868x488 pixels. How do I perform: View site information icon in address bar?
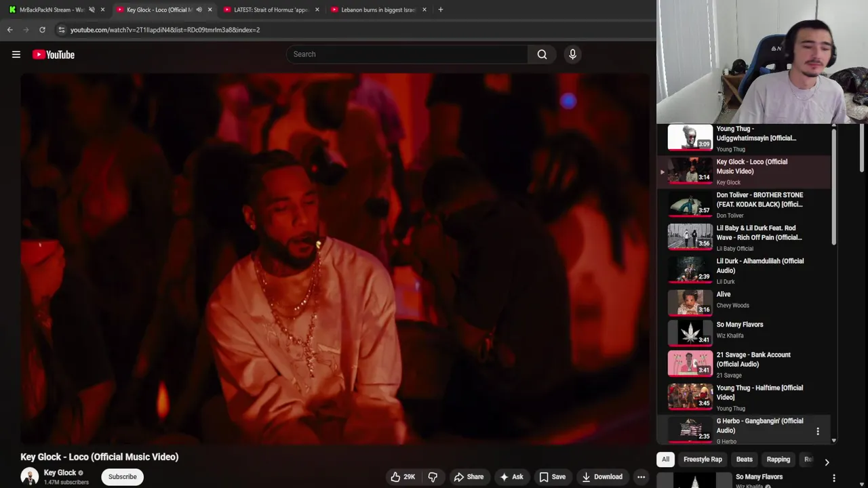click(61, 30)
